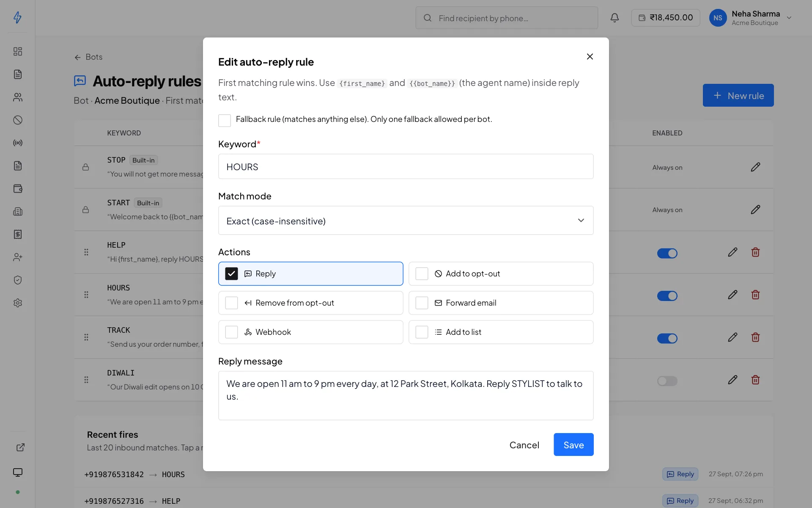Open the contacts people icon in sidebar
Screen dimensions: 812x508
(17, 97)
